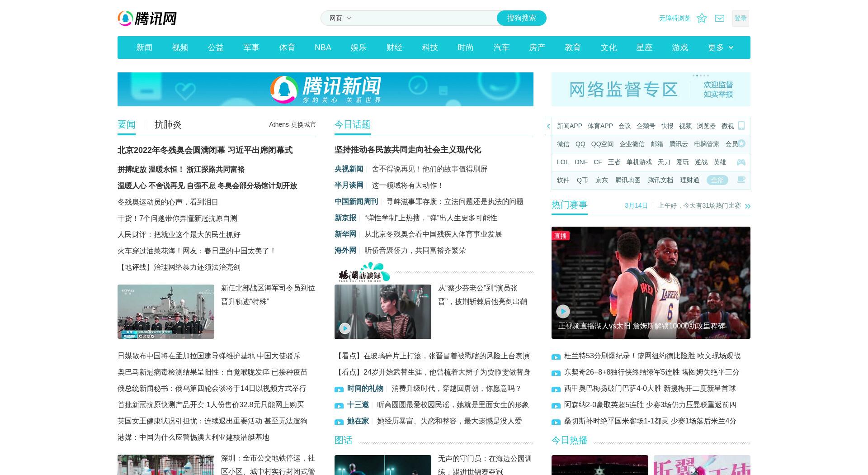The image size is (868, 475).
Task: Open the mail envelope icon
Action: point(720,18)
